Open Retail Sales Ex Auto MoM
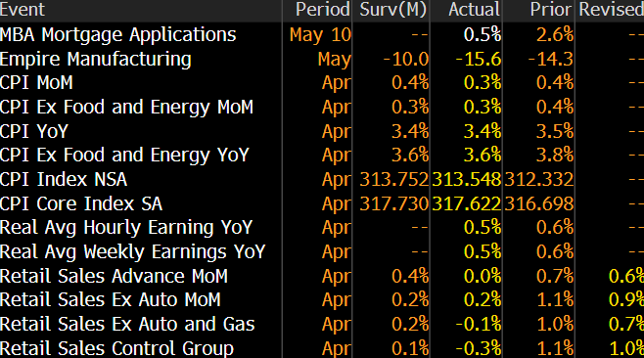 click(111, 299)
